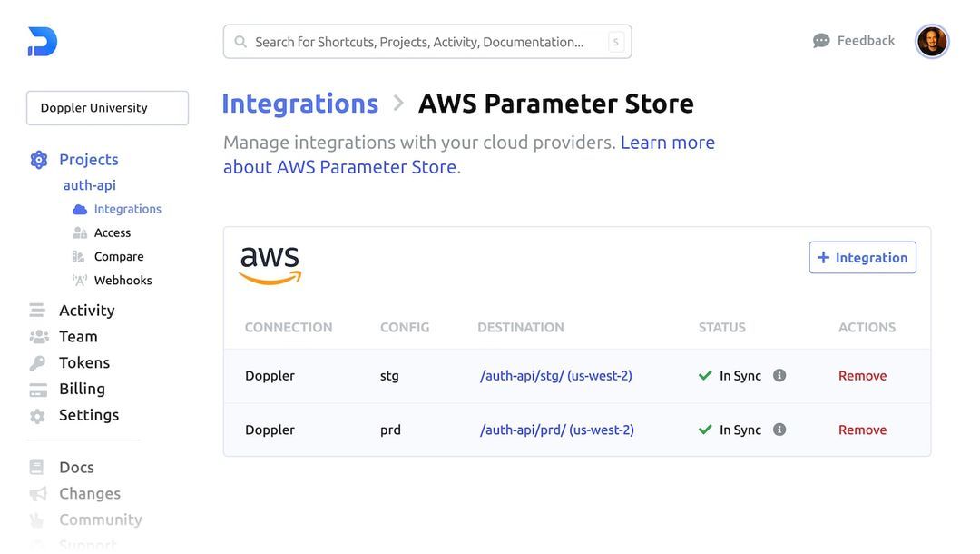Click the Activity lines icon
980x554 pixels.
[36, 309]
